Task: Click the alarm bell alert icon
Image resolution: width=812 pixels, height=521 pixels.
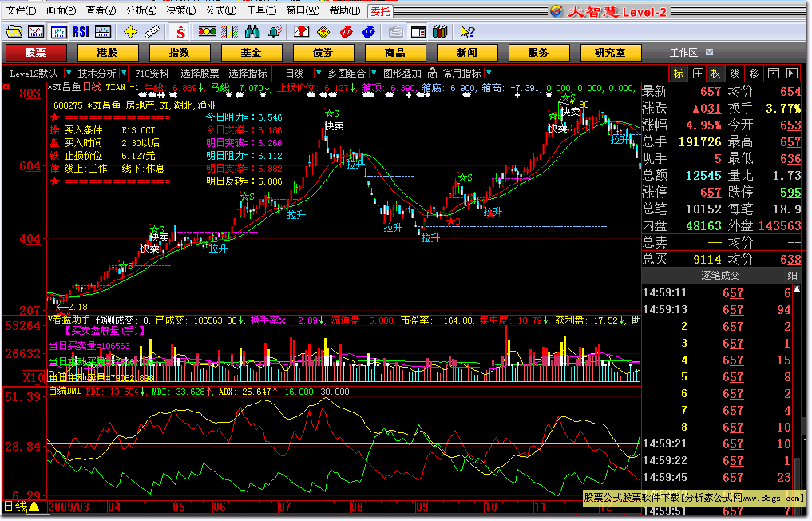Action: pyautogui.click(x=275, y=32)
